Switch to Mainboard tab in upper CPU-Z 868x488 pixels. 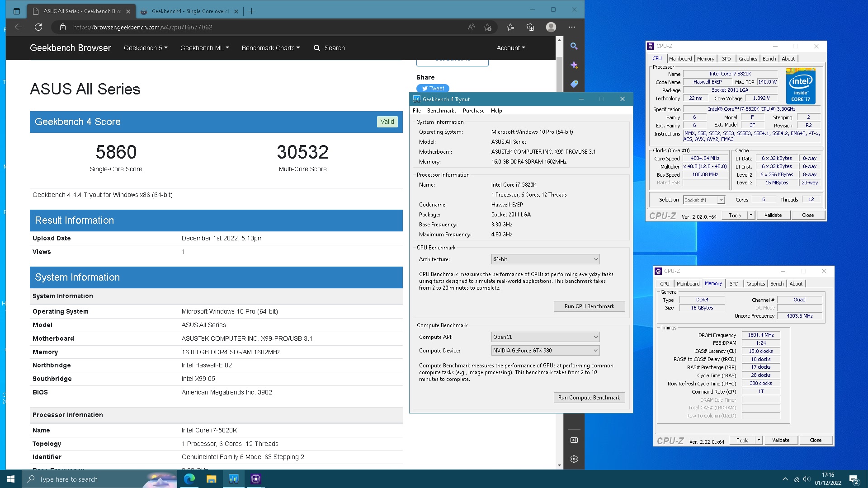coord(680,59)
